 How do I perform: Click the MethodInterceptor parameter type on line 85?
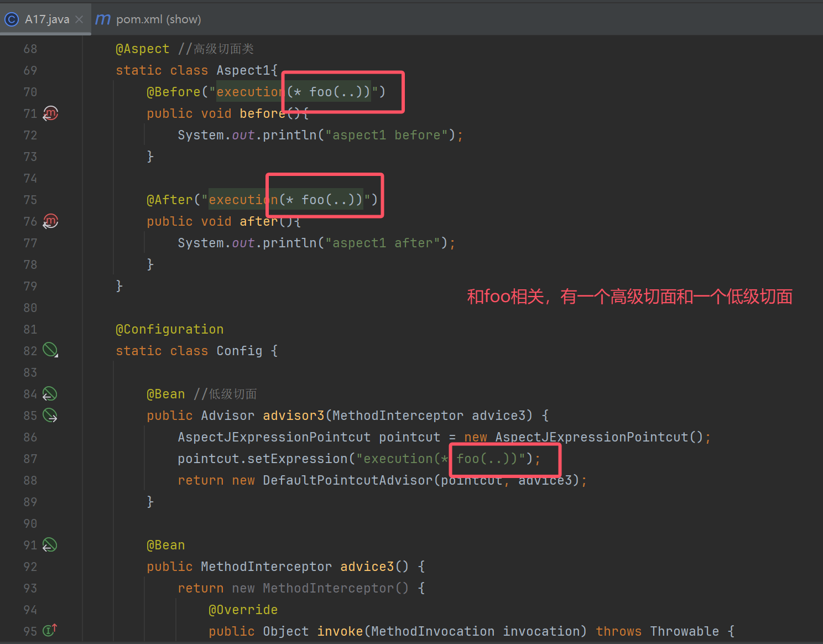(x=398, y=416)
